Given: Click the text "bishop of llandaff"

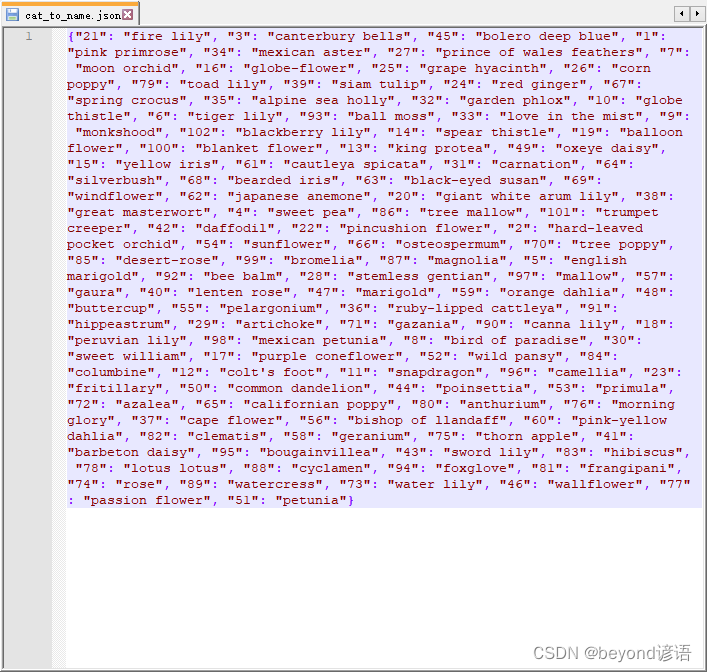Looking at the screenshot, I should [427, 421].
